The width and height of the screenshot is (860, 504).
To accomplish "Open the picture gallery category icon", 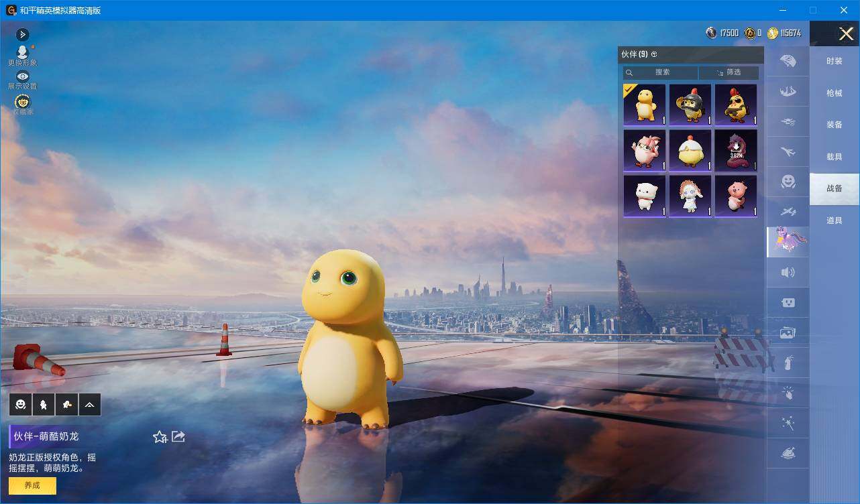I will [788, 333].
